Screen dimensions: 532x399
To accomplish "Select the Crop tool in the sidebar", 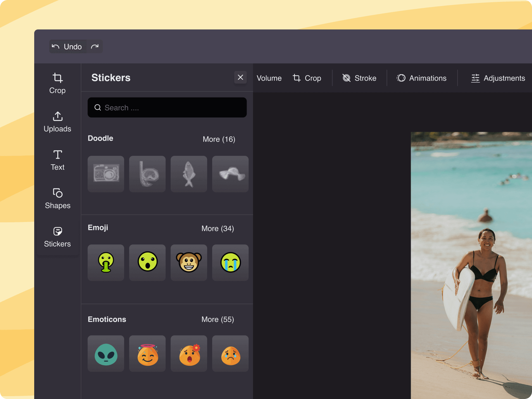I will tap(57, 83).
